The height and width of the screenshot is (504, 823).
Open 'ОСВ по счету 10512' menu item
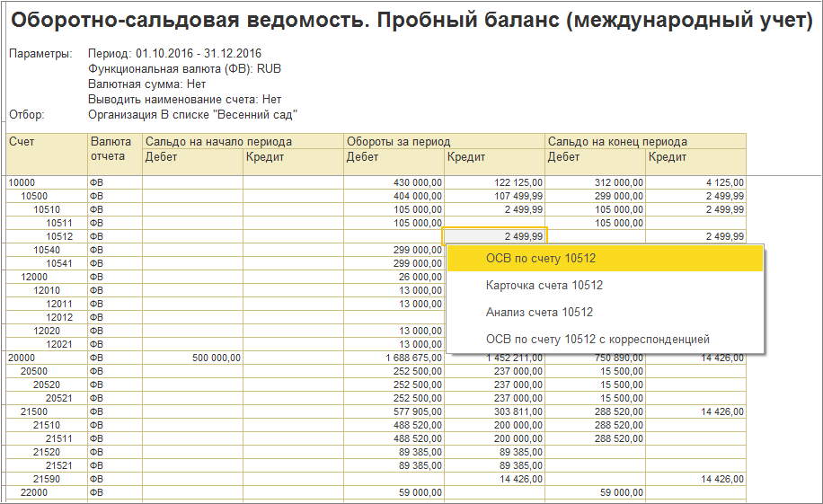(x=606, y=259)
